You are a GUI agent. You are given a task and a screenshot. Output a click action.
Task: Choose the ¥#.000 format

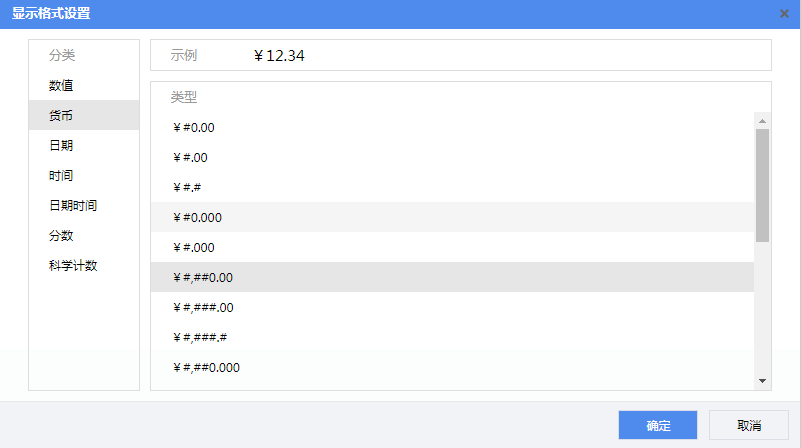pyautogui.click(x=194, y=247)
